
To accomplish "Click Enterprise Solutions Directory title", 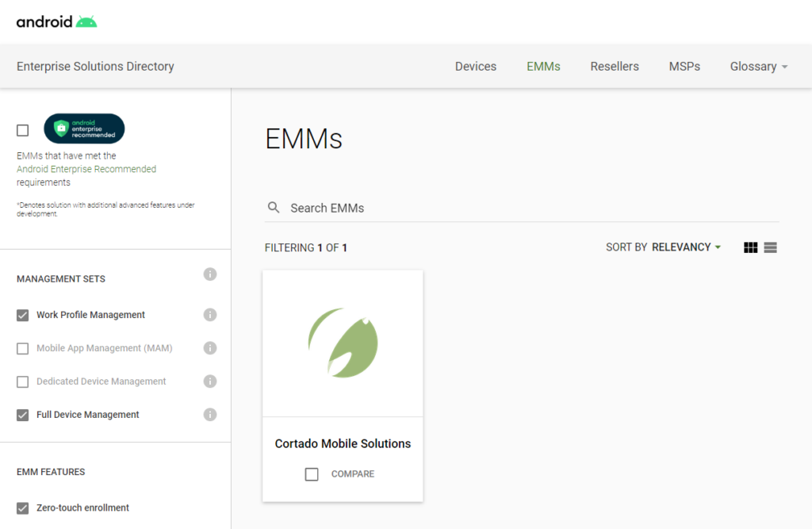I will (95, 67).
